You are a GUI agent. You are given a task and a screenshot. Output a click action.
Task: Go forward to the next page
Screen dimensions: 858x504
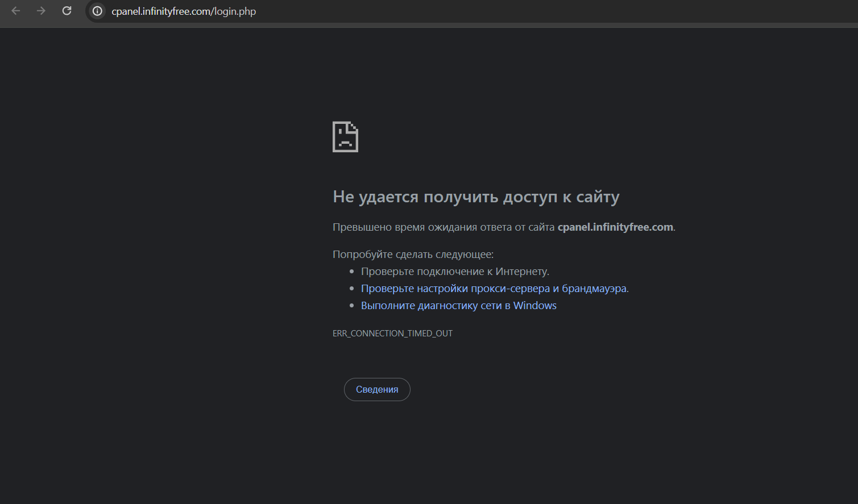coord(41,11)
